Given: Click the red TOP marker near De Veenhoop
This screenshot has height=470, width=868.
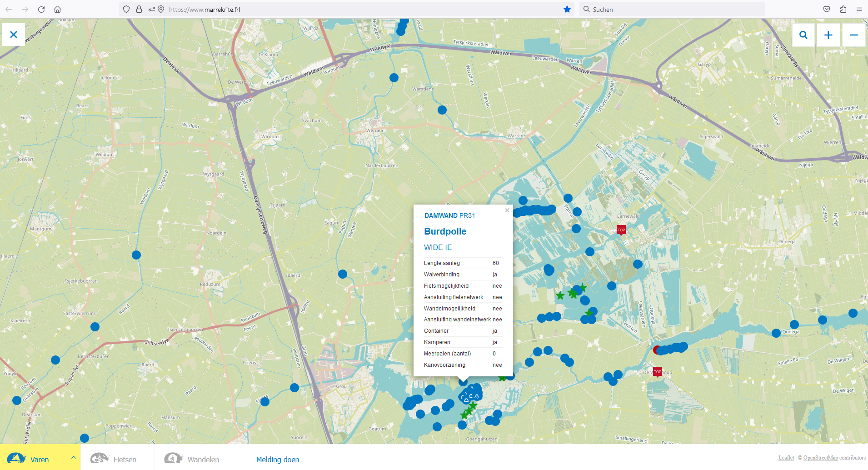Looking at the screenshot, I should [657, 372].
